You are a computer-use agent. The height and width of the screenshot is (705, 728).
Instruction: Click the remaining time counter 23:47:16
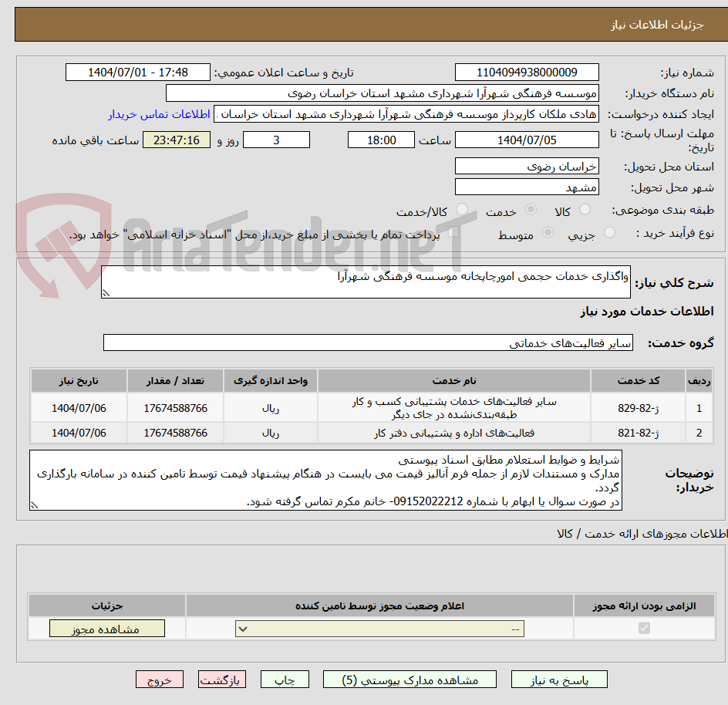tap(176, 140)
